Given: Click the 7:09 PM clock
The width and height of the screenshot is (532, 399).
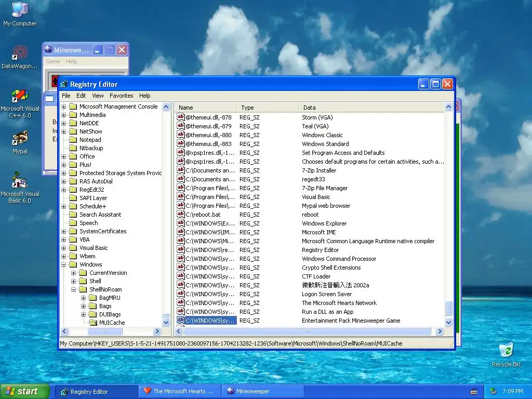Looking at the screenshot, I should click(513, 391).
